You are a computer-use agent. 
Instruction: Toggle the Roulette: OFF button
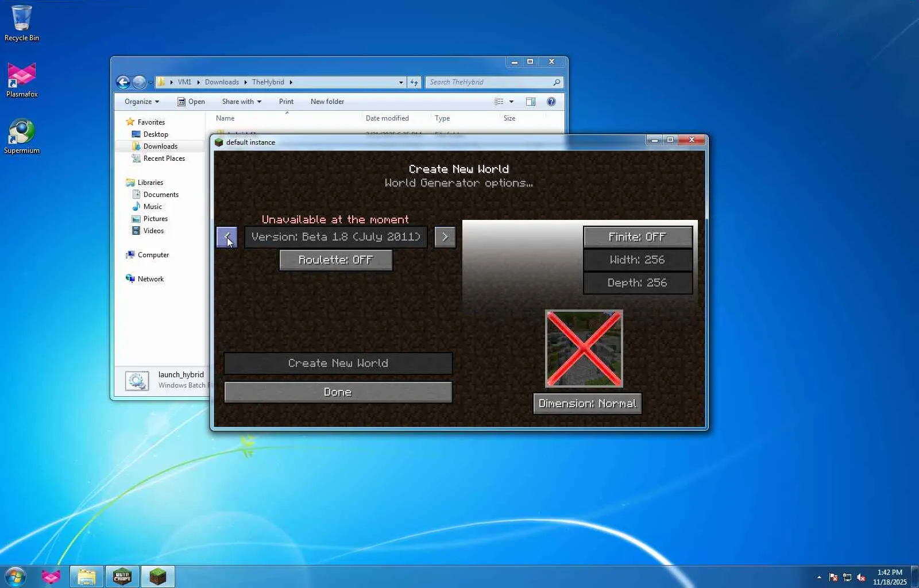[336, 260]
